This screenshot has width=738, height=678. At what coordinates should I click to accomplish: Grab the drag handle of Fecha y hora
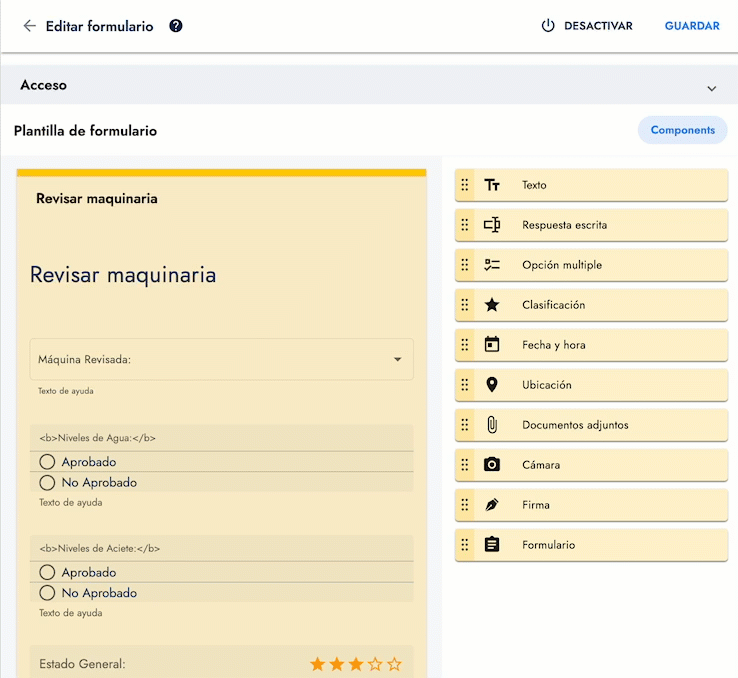(x=465, y=345)
